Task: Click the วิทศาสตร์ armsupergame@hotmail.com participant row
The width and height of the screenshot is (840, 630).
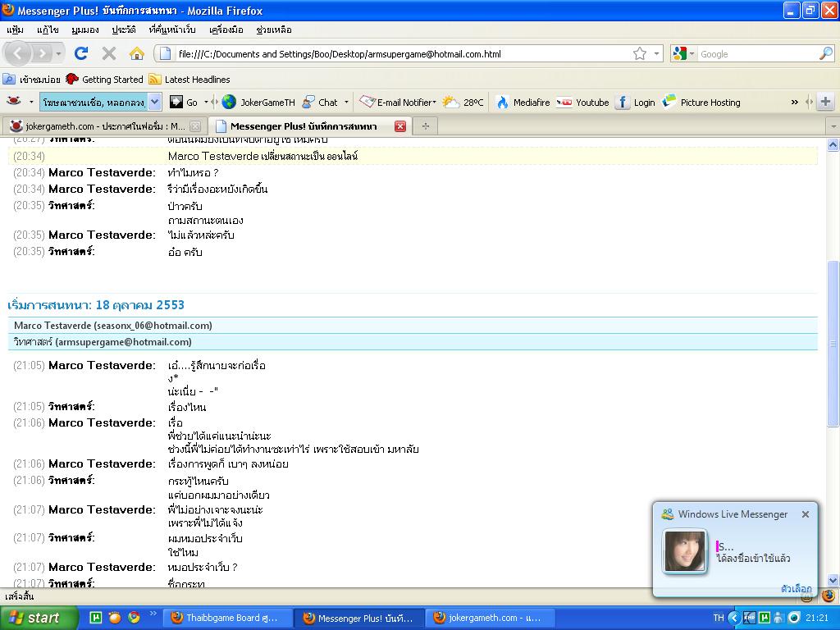Action: point(413,342)
